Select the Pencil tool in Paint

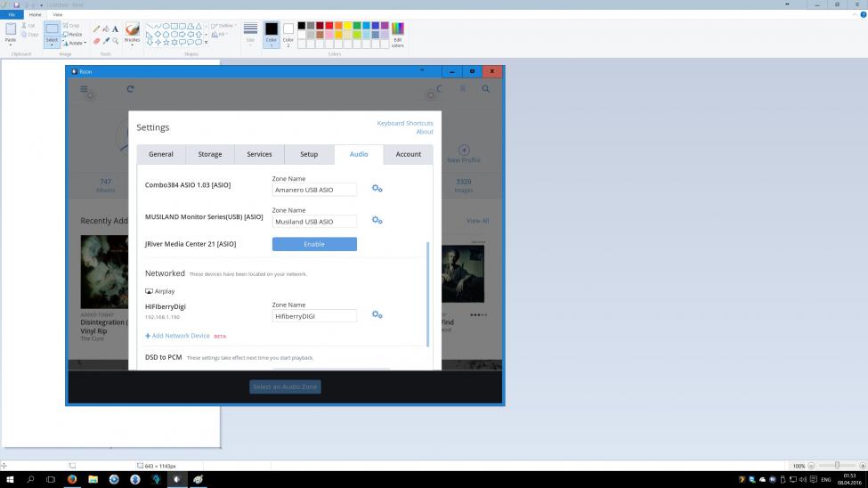pos(96,28)
